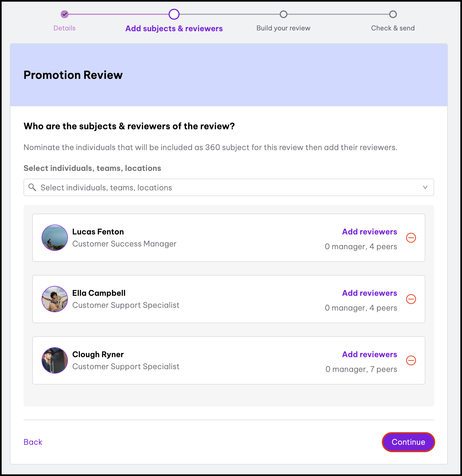Add reviewers for Lucas Fenton
The image size is (462, 476).
click(x=369, y=232)
